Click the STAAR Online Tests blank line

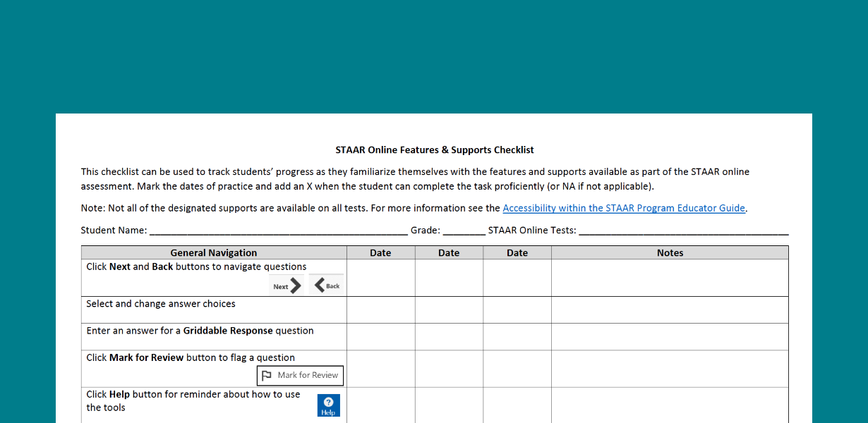point(684,231)
